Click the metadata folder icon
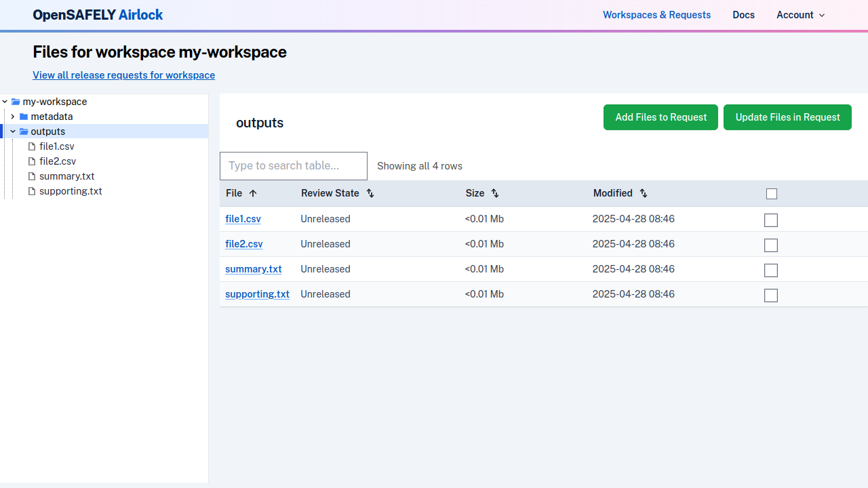868x488 pixels. pyautogui.click(x=22, y=117)
